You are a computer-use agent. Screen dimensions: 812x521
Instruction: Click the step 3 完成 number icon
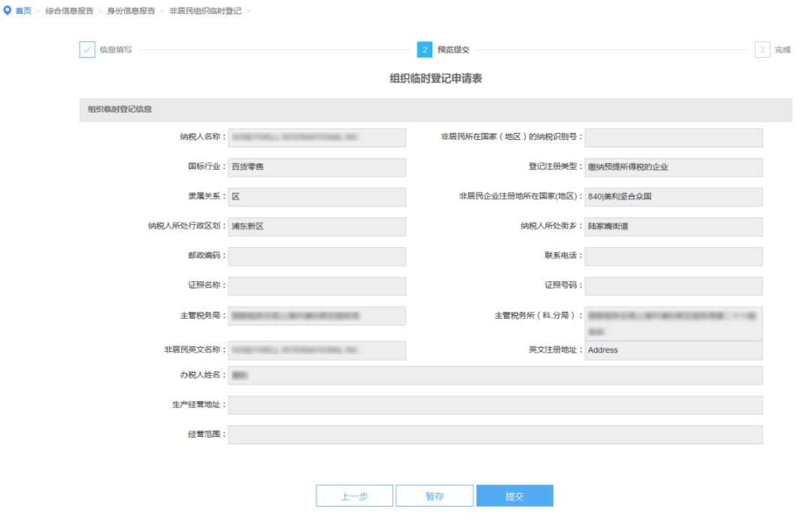coord(762,50)
